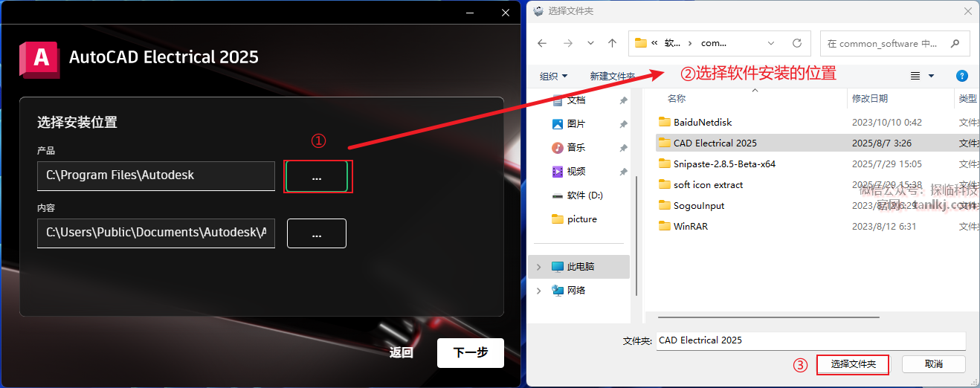Select 图片 in navigation pane

tap(576, 123)
